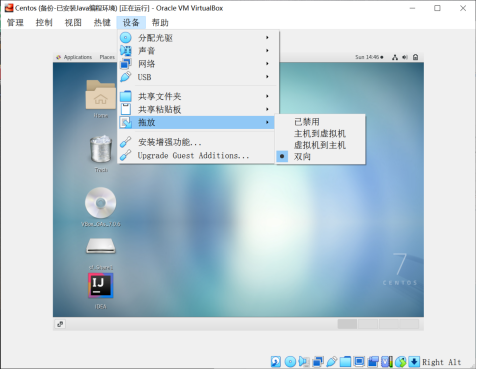This screenshot has height=370, width=477.
Task: Close the VirtualBox VM window
Action: [463, 8]
